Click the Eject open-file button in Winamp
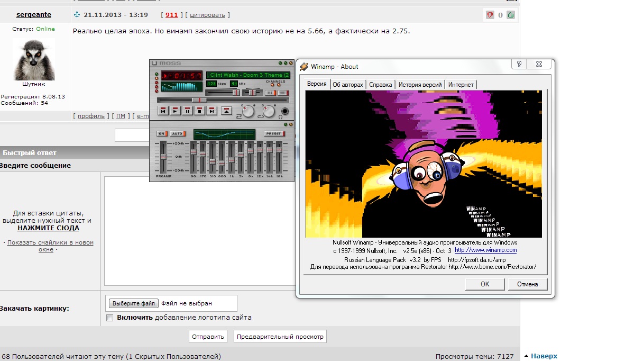Image resolution: width=644 pixels, height=361 pixels. click(226, 111)
